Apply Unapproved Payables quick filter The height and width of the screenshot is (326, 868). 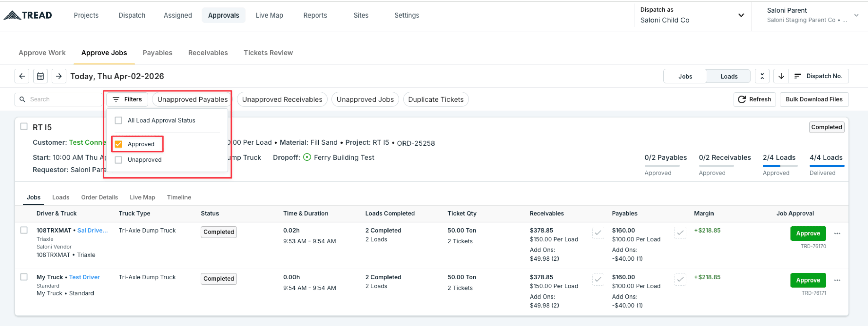(x=192, y=99)
